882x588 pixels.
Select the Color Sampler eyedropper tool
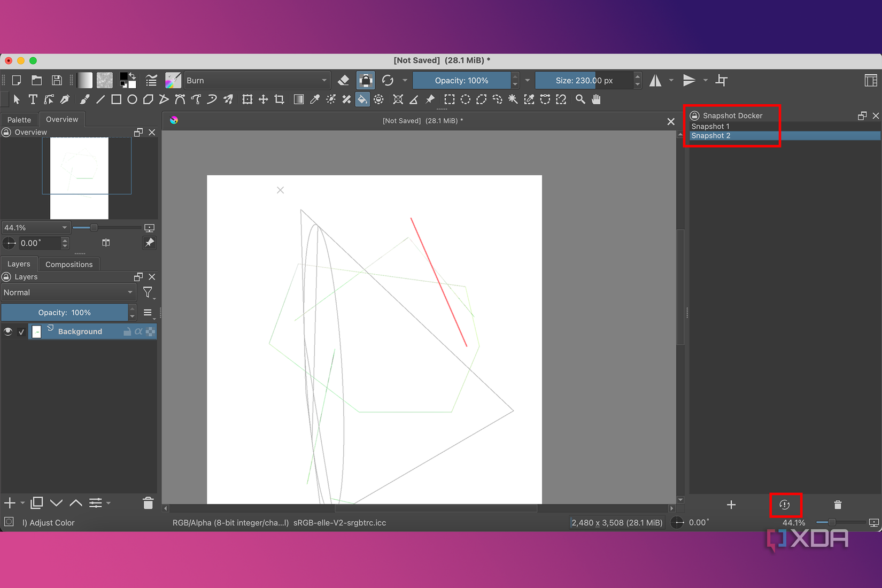click(315, 99)
